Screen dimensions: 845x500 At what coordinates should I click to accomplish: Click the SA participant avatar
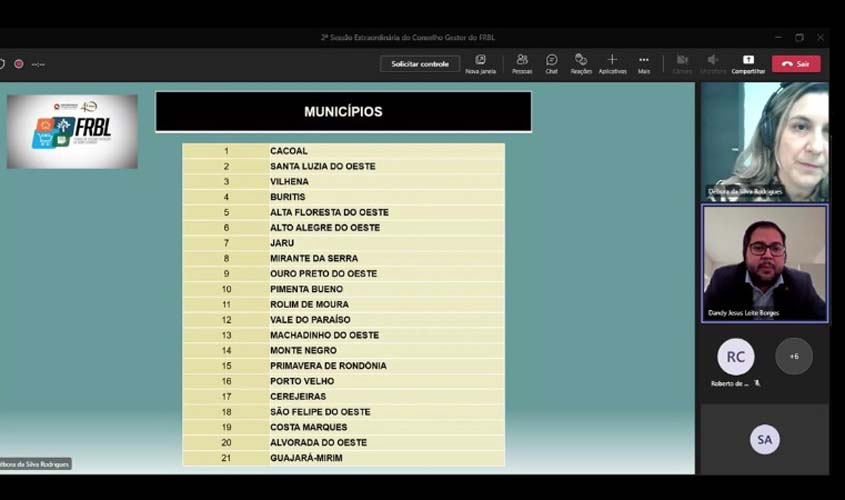(765, 440)
